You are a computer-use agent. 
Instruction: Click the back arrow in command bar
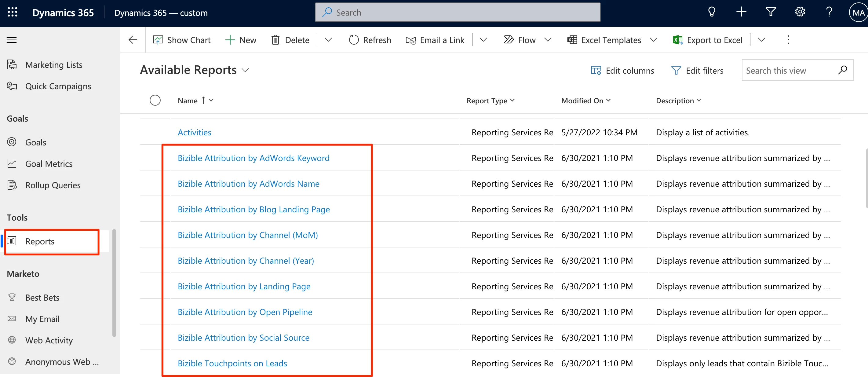[x=133, y=40]
